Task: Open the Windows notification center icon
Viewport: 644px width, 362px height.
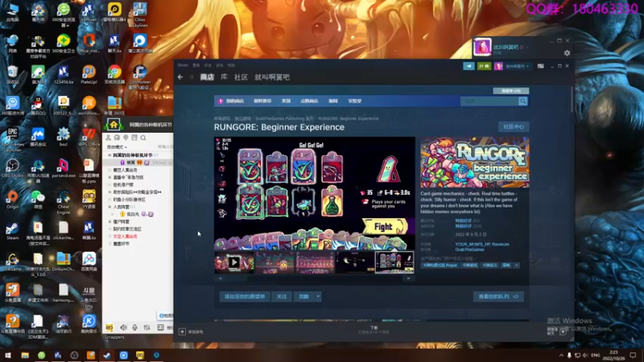Action: pos(633,355)
